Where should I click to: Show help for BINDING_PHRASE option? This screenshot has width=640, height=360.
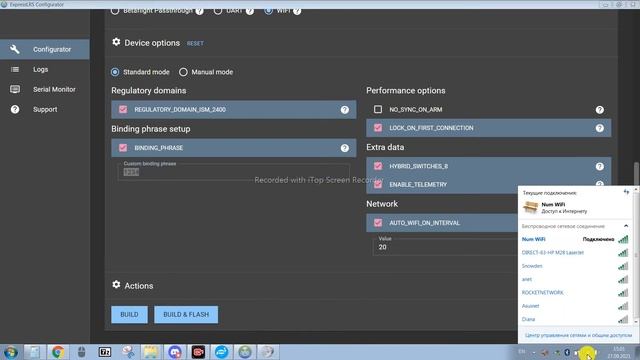[x=345, y=148]
